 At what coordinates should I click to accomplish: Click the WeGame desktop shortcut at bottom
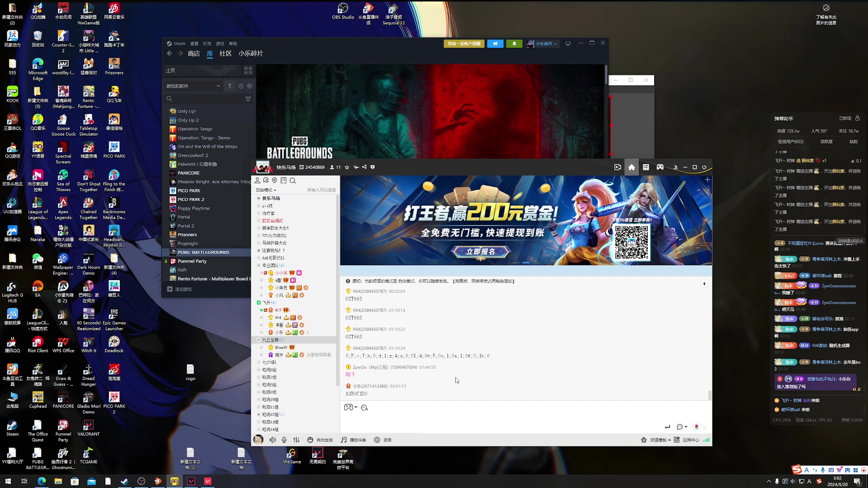click(x=292, y=456)
